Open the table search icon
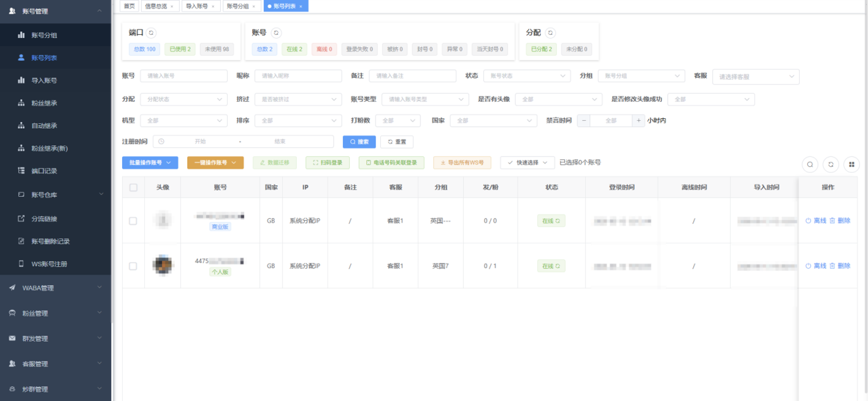Screen dimensions: 868x401 (810, 164)
